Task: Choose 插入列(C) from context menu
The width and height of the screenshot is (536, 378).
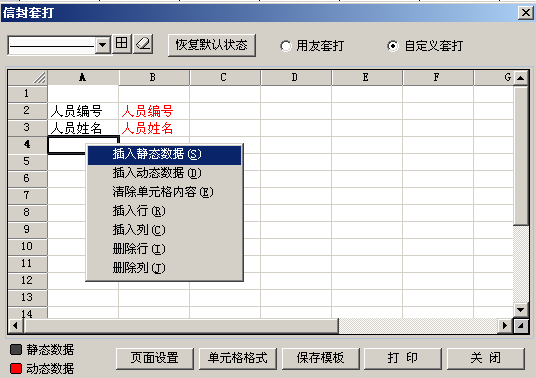Action: tap(164, 230)
